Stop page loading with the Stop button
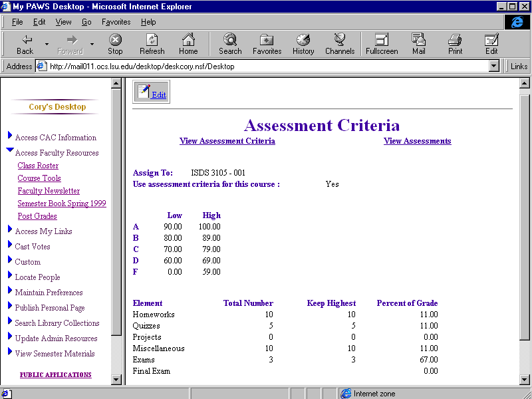The image size is (532, 399). click(x=115, y=45)
